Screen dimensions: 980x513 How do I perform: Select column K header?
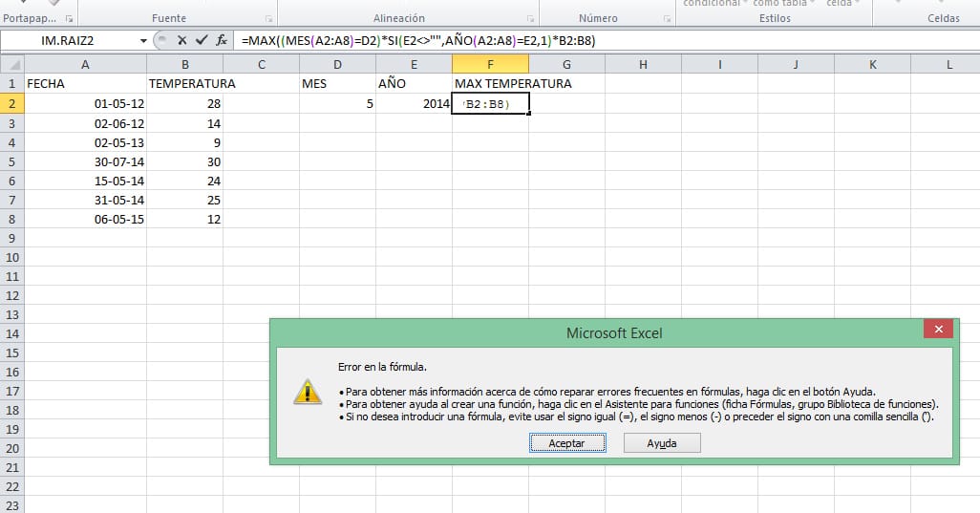point(872,64)
